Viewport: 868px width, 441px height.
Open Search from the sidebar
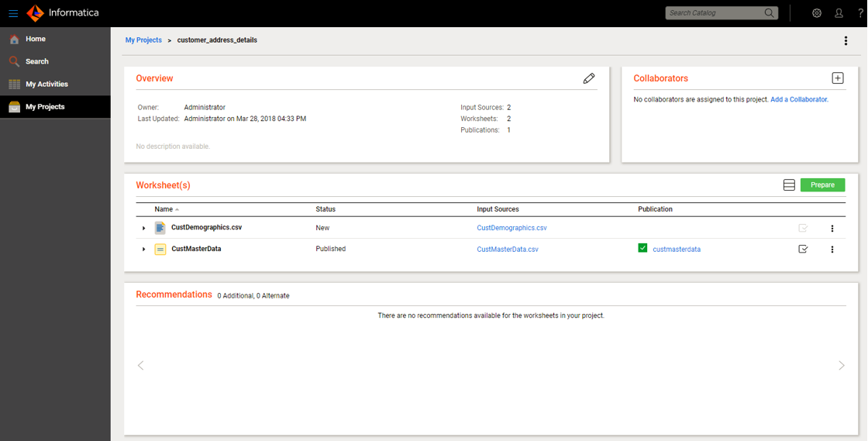click(55, 61)
